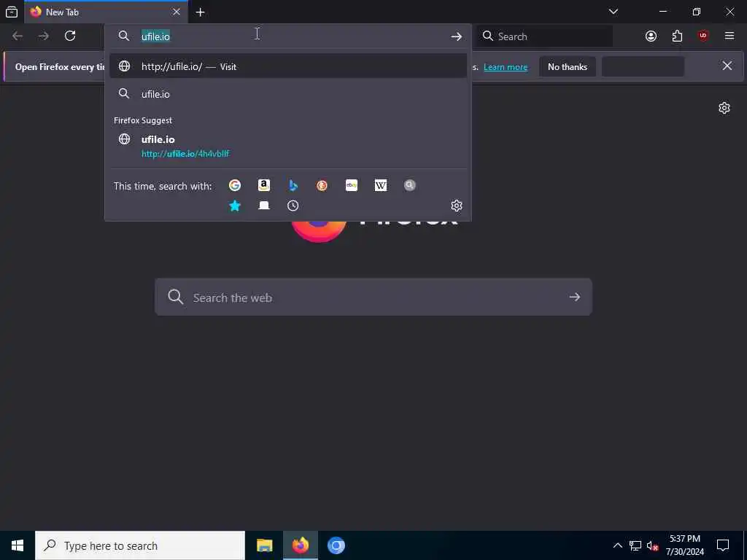
Task: Search this time with Amazon
Action: (264, 185)
